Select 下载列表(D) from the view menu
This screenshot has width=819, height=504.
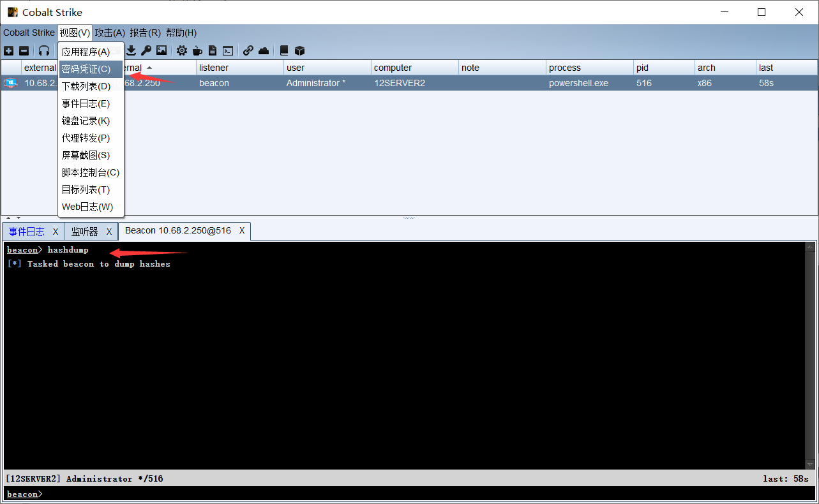91,86
